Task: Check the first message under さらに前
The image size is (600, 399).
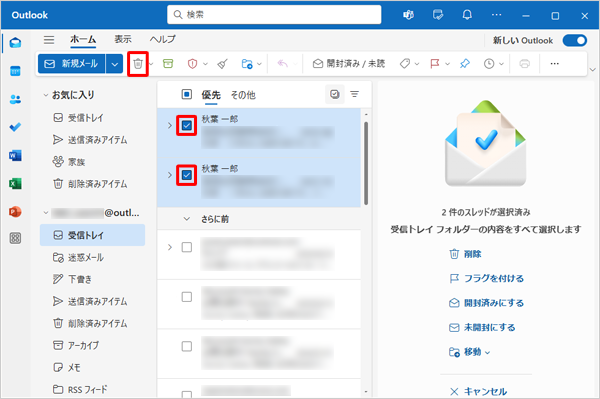Action: pos(187,247)
